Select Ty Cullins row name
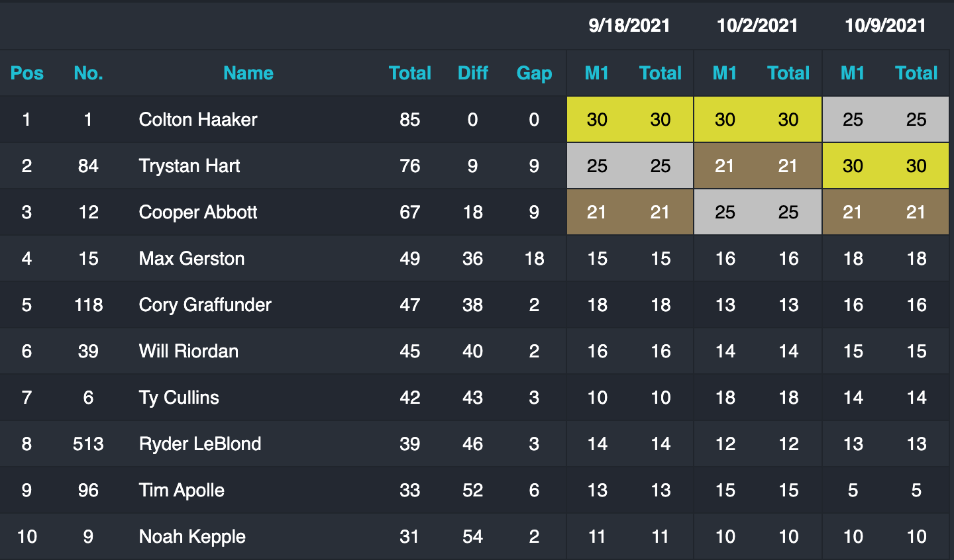Viewport: 954px width, 560px height. (179, 398)
